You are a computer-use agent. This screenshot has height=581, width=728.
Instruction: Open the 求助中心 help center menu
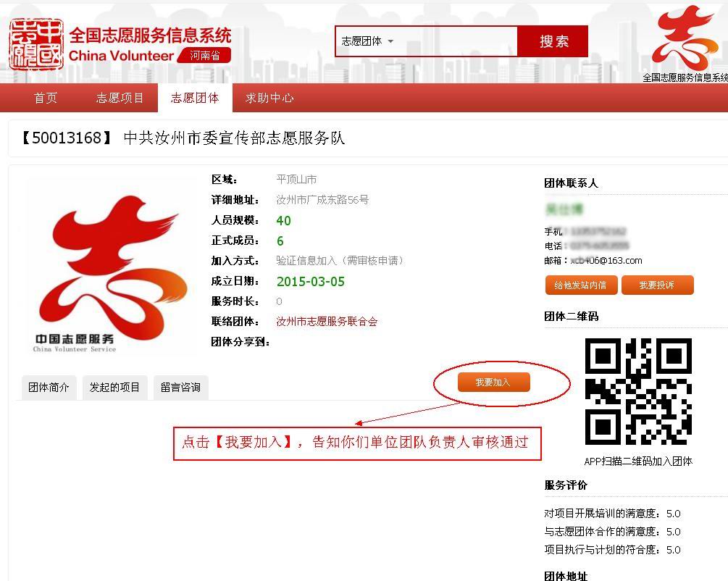click(269, 98)
